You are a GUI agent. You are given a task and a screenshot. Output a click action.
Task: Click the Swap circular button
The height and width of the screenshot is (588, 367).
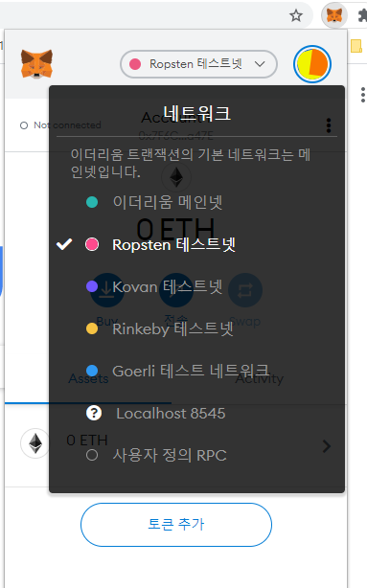245,290
